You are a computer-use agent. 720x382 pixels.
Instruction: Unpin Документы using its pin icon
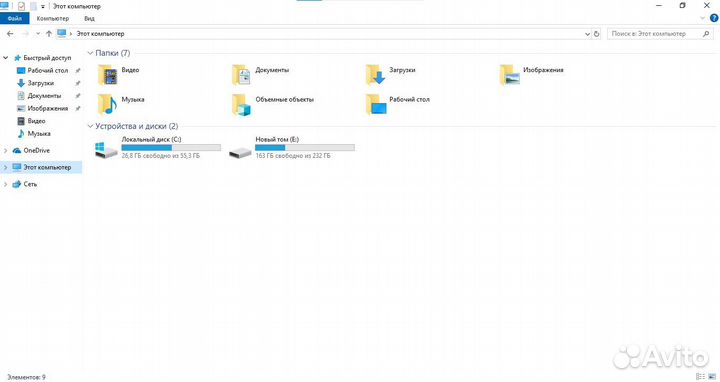pos(78,96)
